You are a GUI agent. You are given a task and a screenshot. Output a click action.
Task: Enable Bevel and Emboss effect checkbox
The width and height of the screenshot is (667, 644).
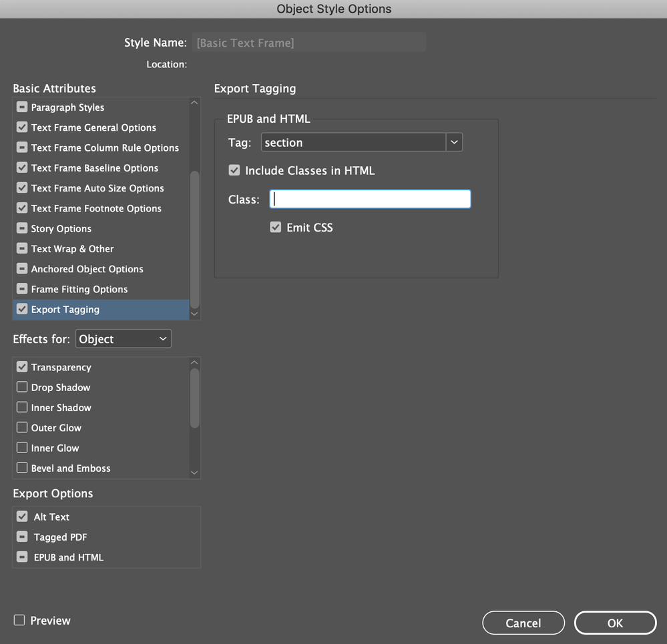click(x=22, y=468)
